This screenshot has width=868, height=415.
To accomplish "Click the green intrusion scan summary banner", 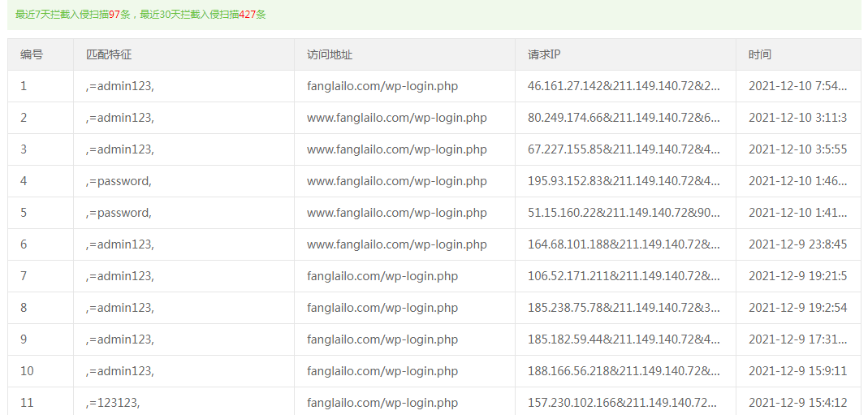I will pyautogui.click(x=434, y=15).
